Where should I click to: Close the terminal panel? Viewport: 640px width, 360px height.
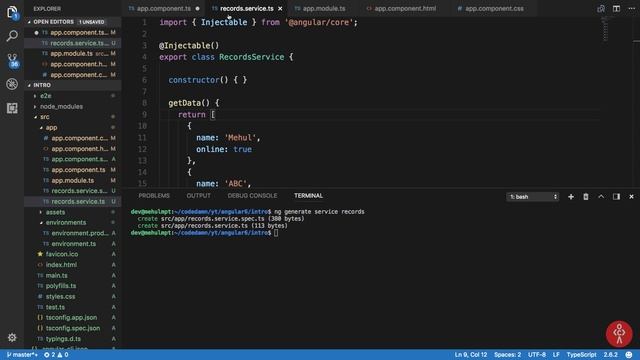(631, 197)
